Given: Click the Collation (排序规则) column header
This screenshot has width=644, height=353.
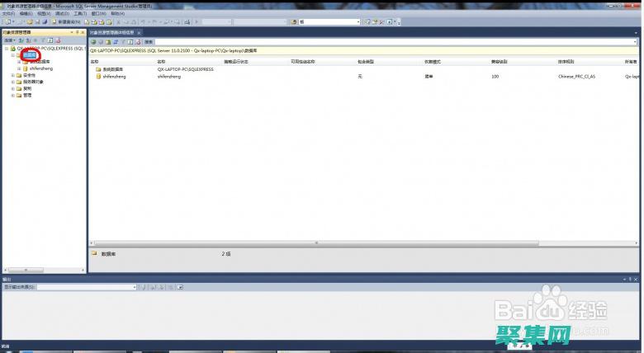Looking at the screenshot, I should (566, 61).
